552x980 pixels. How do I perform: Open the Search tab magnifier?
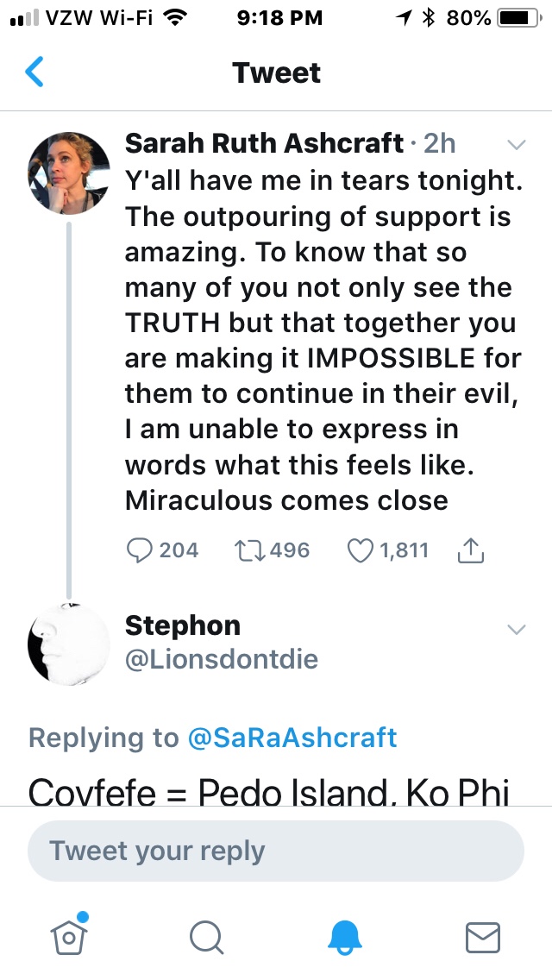click(x=207, y=936)
